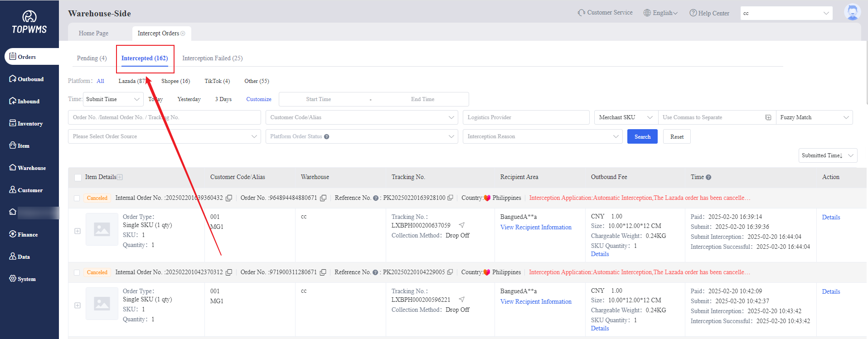Viewport: 868px width, 339px height.
Task: Open Help Center question icon
Action: click(693, 13)
